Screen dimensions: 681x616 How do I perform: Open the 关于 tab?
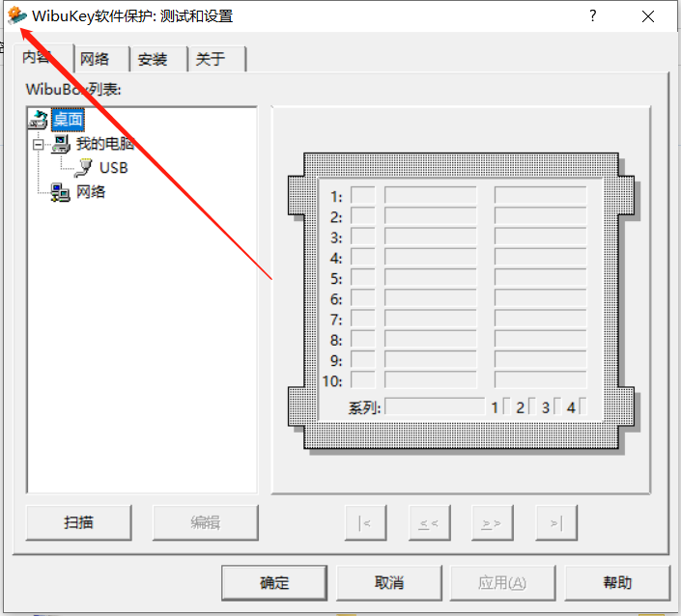click(217, 59)
